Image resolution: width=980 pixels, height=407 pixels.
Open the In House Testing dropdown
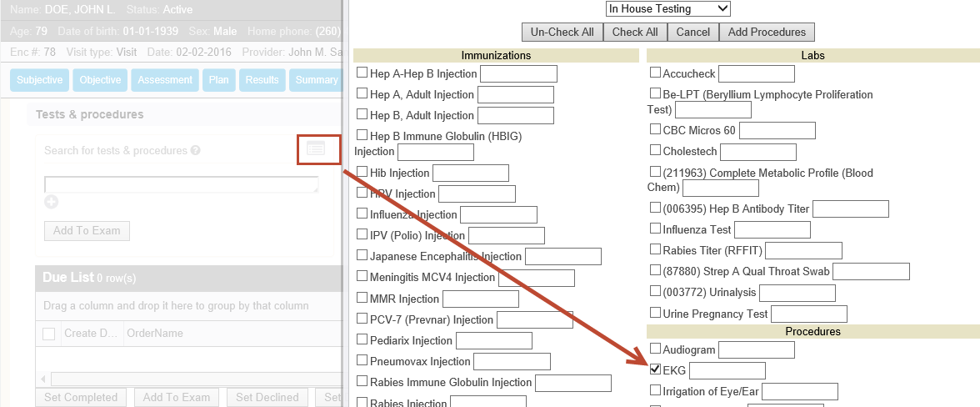point(667,9)
